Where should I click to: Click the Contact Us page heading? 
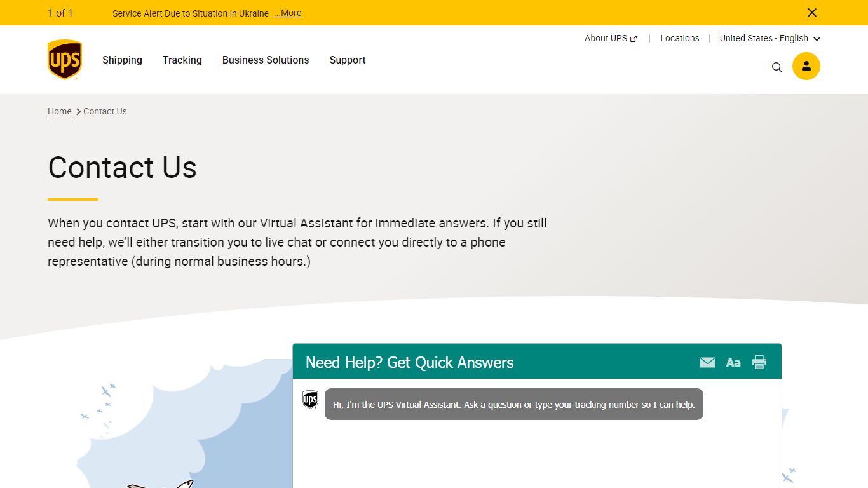point(123,167)
